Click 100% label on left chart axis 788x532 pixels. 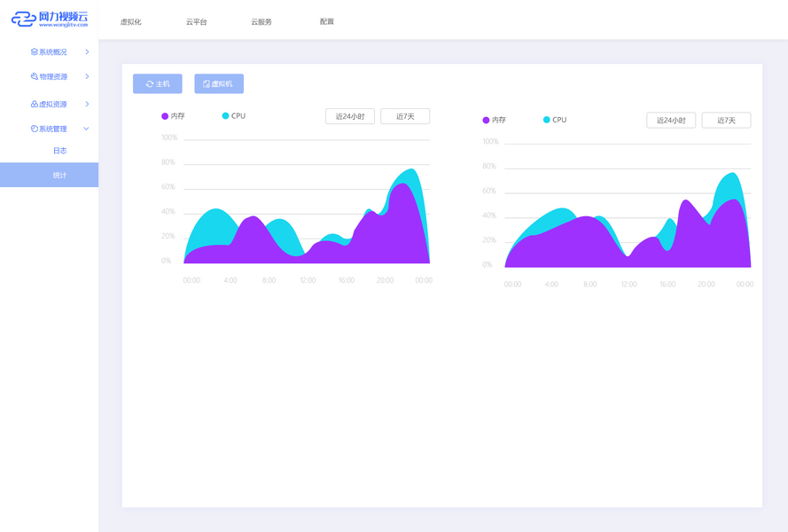tap(169, 137)
